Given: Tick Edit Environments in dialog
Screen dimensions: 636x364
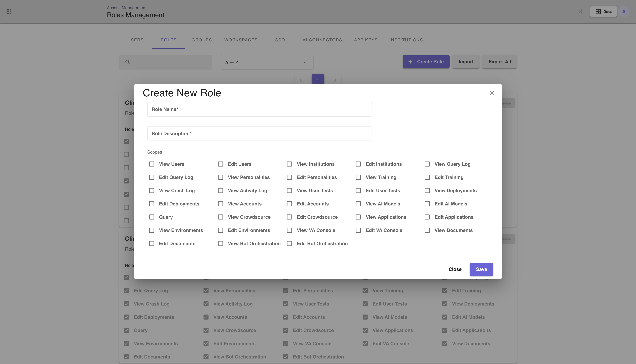Looking at the screenshot, I should pyautogui.click(x=220, y=230).
